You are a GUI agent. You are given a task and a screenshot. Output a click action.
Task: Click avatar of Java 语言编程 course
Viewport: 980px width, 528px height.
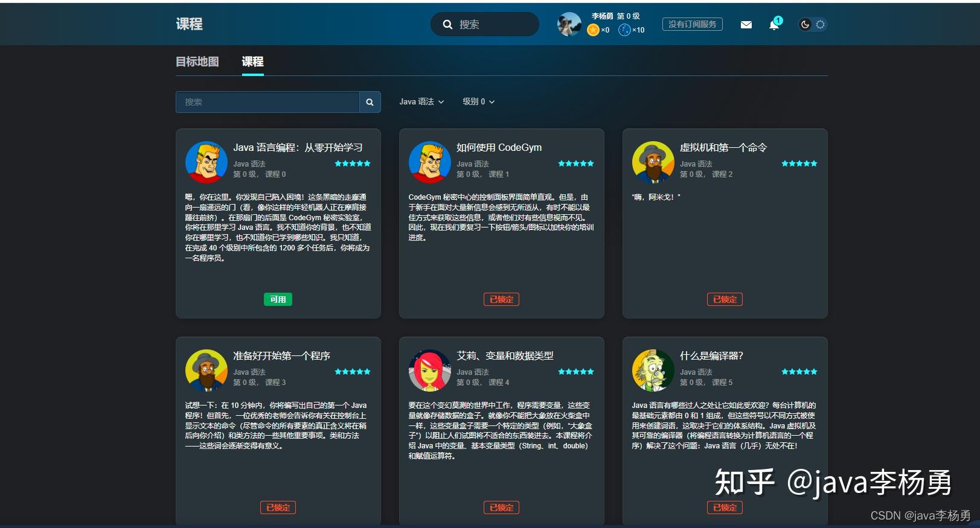207,162
